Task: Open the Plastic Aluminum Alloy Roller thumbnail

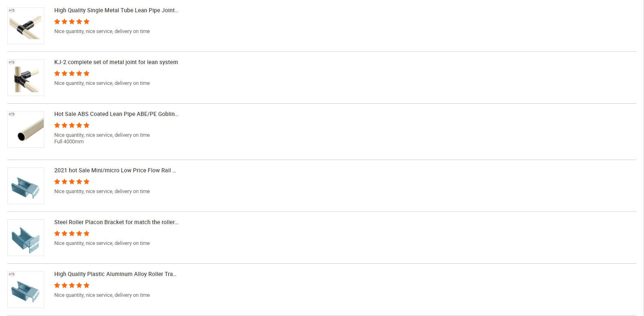Action: pos(26,289)
